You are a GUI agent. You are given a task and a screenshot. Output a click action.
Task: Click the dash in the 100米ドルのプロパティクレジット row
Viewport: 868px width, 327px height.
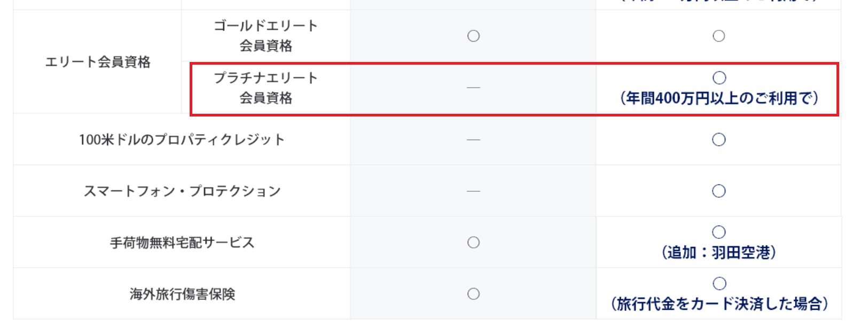[x=473, y=140]
